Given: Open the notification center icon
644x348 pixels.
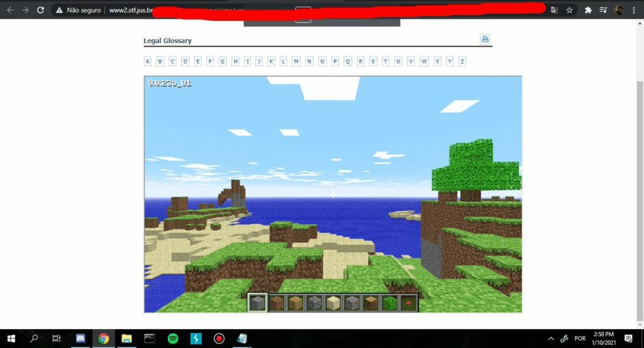Looking at the screenshot, I should point(628,339).
